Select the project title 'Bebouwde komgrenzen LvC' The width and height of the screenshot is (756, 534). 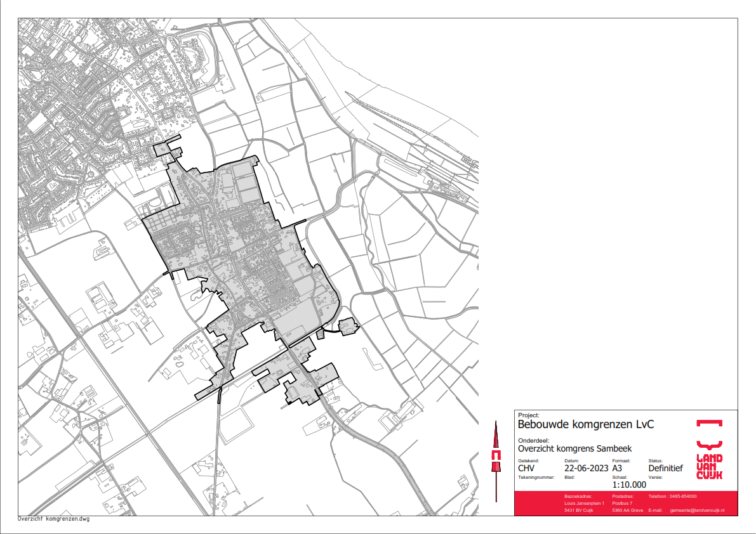pyautogui.click(x=576, y=424)
